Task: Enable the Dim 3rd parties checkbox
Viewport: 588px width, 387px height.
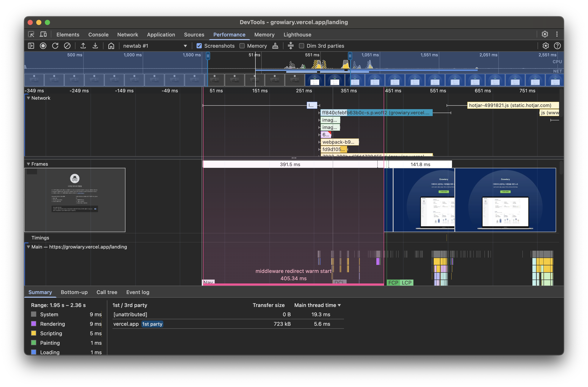Action: point(301,46)
